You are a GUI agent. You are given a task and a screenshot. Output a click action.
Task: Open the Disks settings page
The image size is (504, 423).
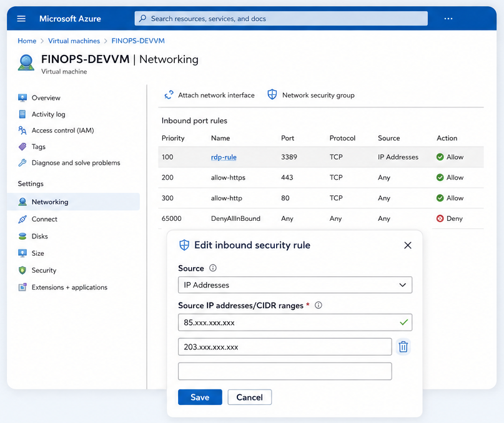[39, 236]
